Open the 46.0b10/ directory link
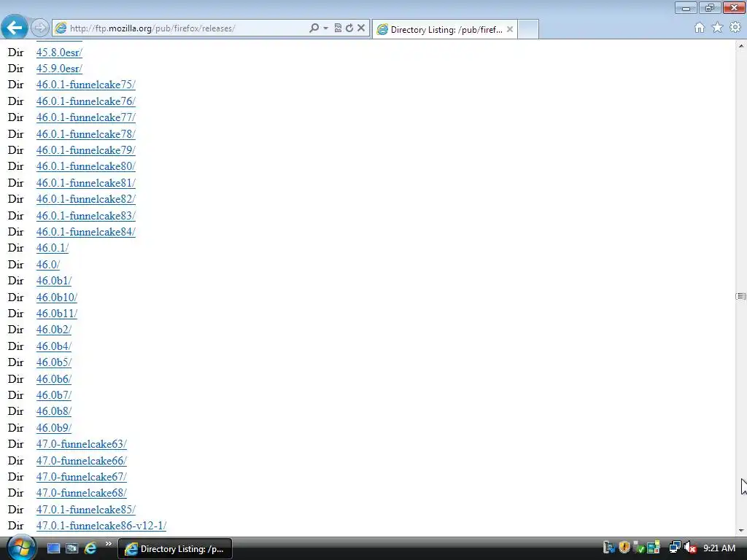 [57, 297]
